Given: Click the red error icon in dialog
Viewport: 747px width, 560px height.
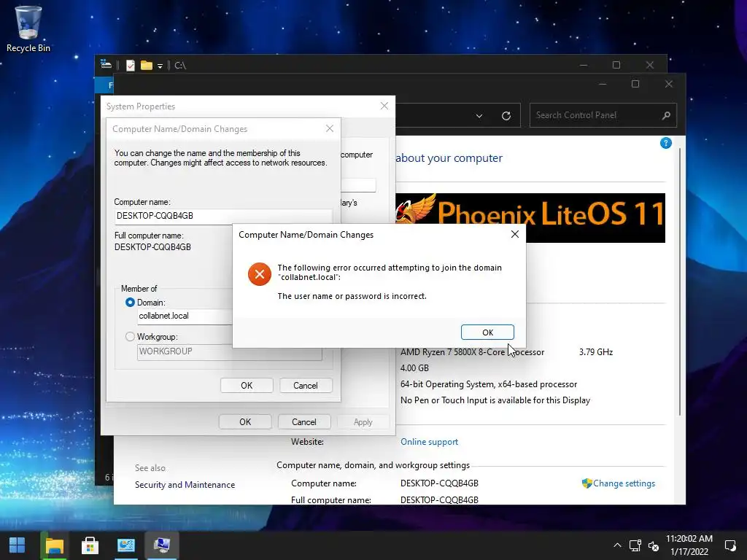Looking at the screenshot, I should coord(259,274).
